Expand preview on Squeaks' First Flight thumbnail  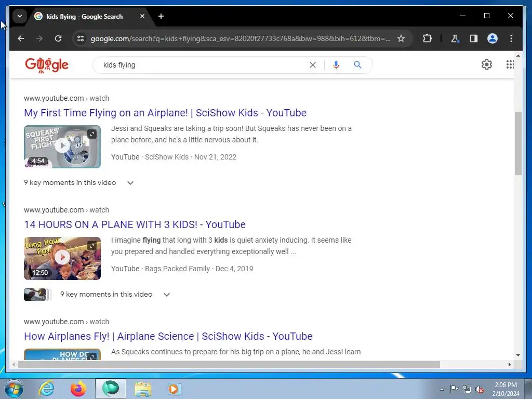point(92,134)
